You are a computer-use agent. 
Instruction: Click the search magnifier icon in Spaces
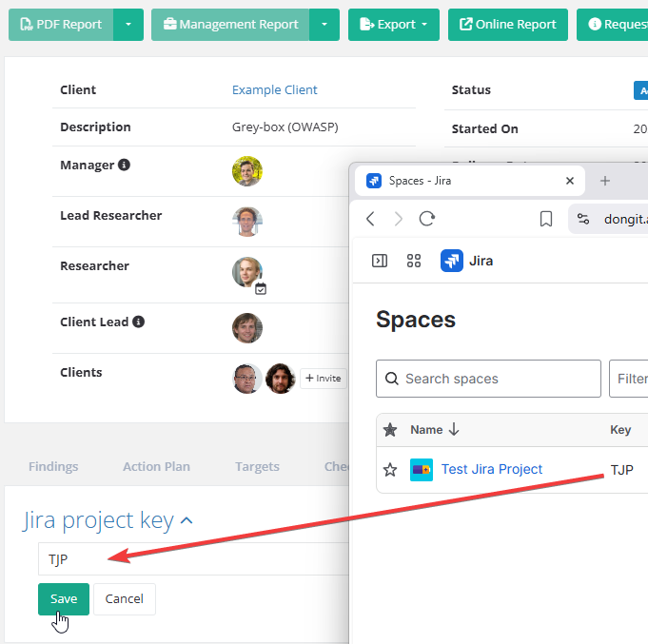click(x=391, y=379)
